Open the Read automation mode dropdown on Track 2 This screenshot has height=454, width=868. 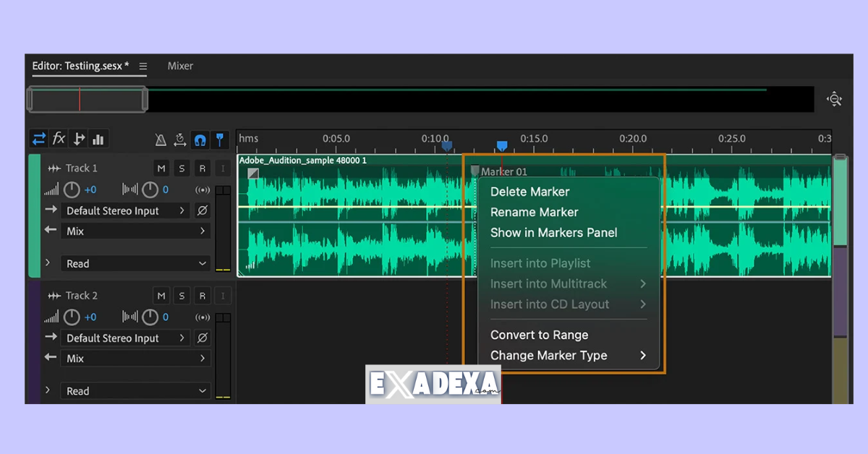pyautogui.click(x=135, y=390)
